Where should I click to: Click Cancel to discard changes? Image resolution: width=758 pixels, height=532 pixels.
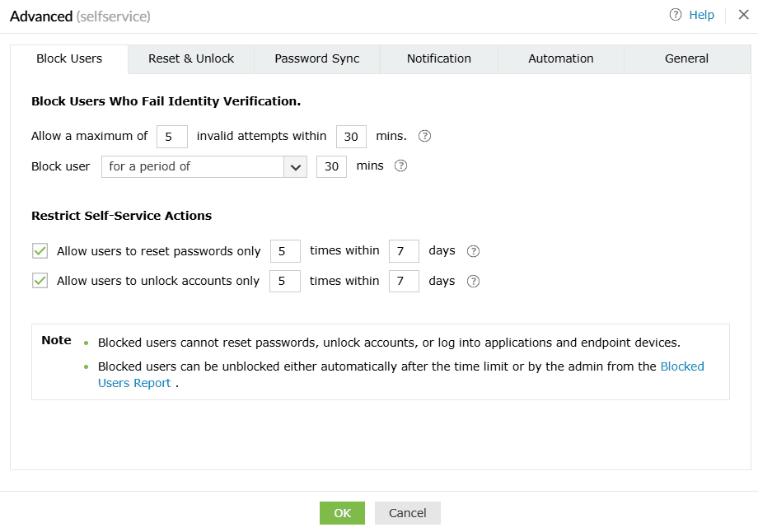point(407,512)
